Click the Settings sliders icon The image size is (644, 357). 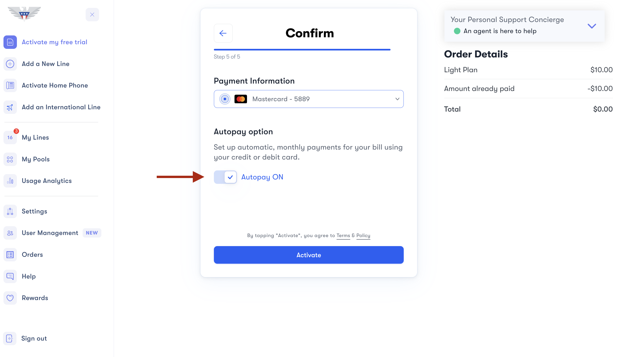click(x=10, y=211)
